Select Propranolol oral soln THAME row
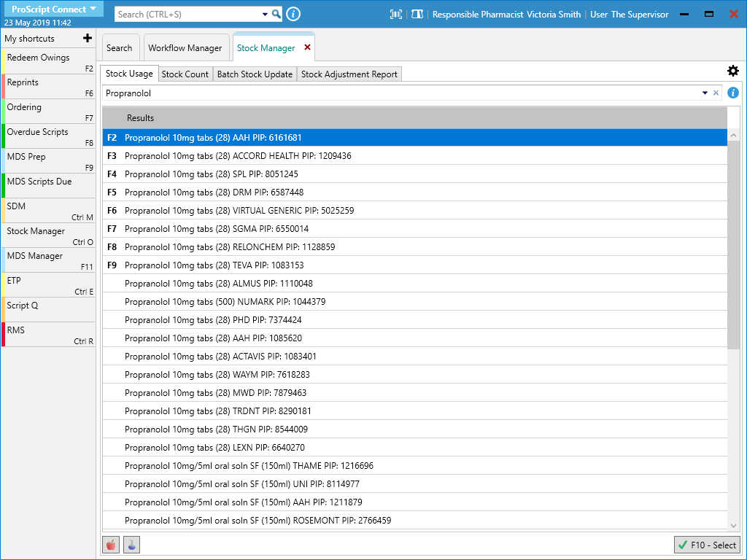The height and width of the screenshot is (560, 747). point(415,465)
